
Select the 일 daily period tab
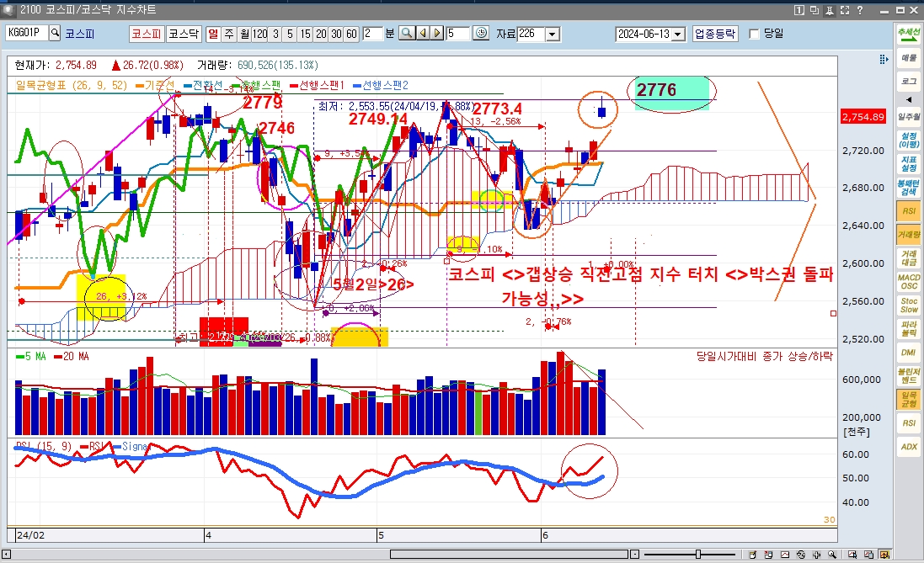(x=213, y=34)
